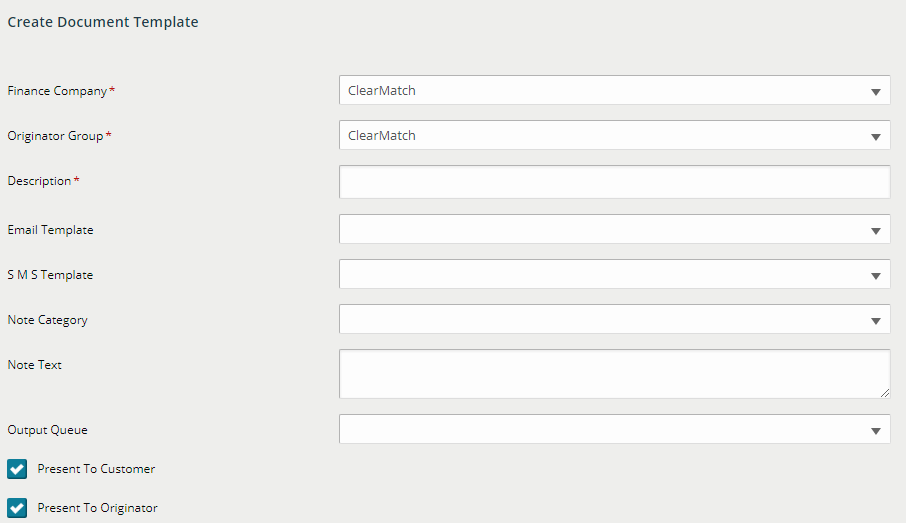Click the empty Output Queue combo box
Image resolution: width=906 pixels, height=523 pixels.
point(614,429)
